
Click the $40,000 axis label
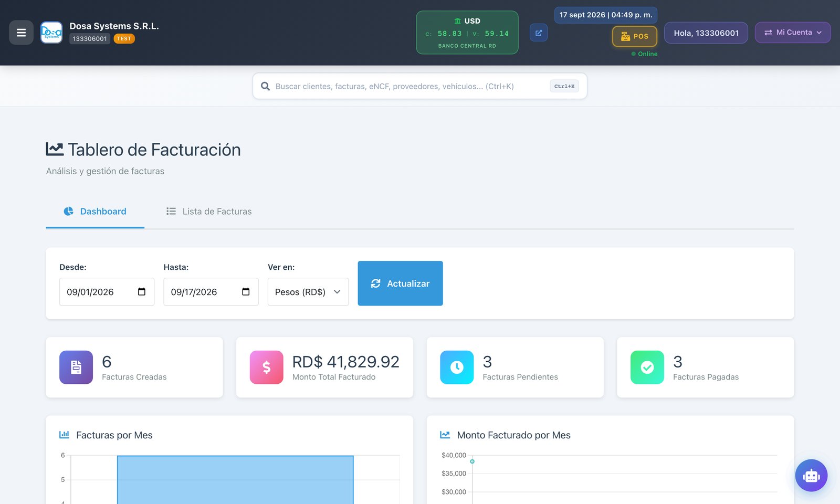[454, 455]
